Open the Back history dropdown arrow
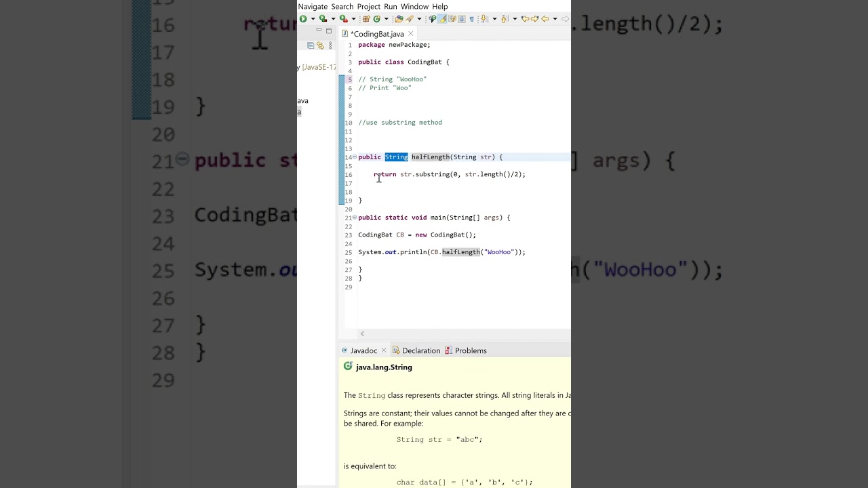Viewport: 868px width, 488px height. click(x=555, y=19)
